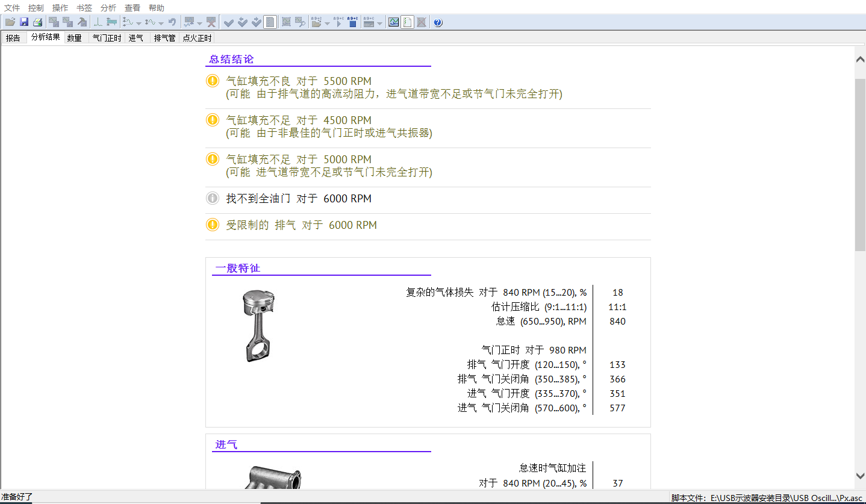Click the undo arrow toolbar icon
The height and width of the screenshot is (504, 866).
172,22
